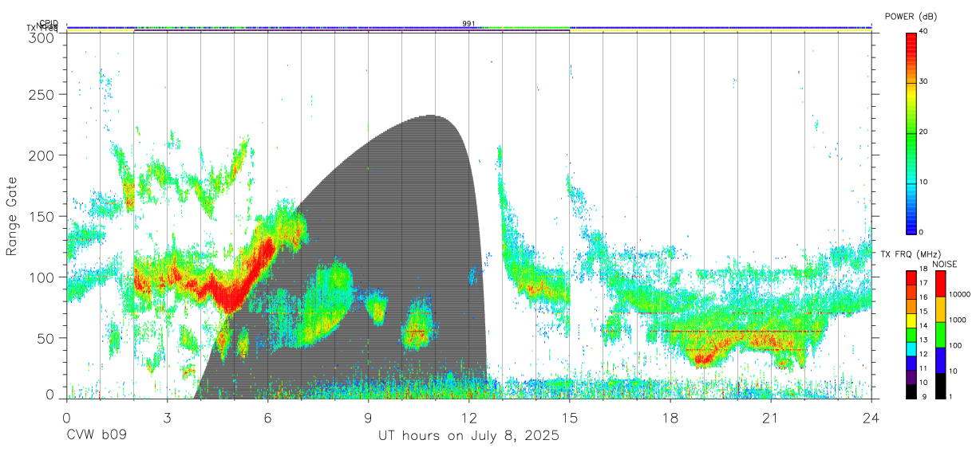Click the 40 label on power colorbar
This screenshot has width=980, height=452.
pos(923,32)
